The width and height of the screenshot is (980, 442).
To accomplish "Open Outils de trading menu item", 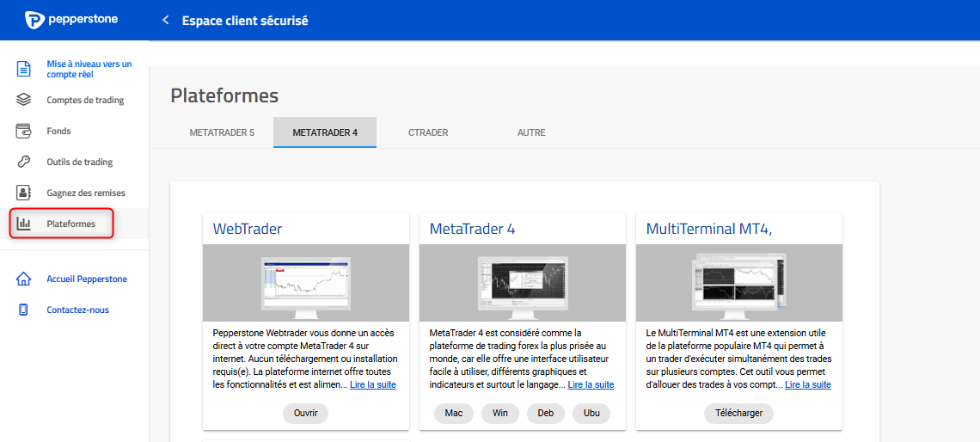I will [x=79, y=162].
